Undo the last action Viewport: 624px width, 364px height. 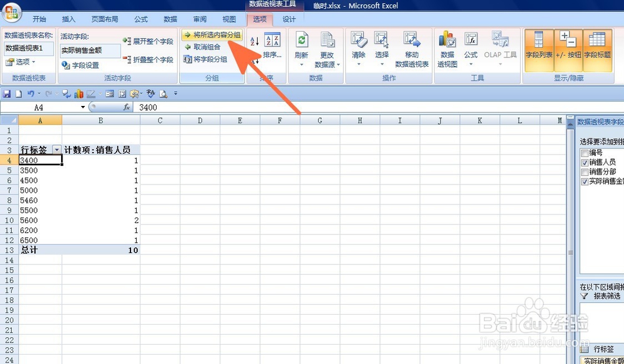[x=31, y=93]
